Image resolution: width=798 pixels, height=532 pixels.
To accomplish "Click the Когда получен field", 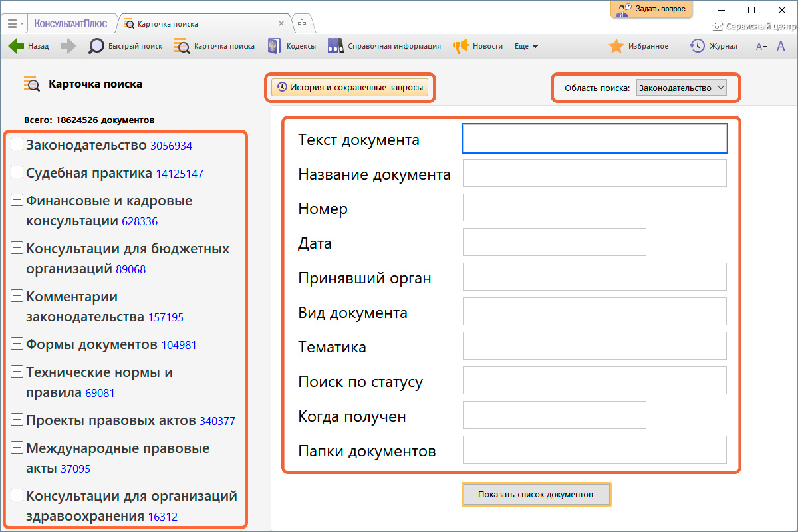I will [555, 415].
